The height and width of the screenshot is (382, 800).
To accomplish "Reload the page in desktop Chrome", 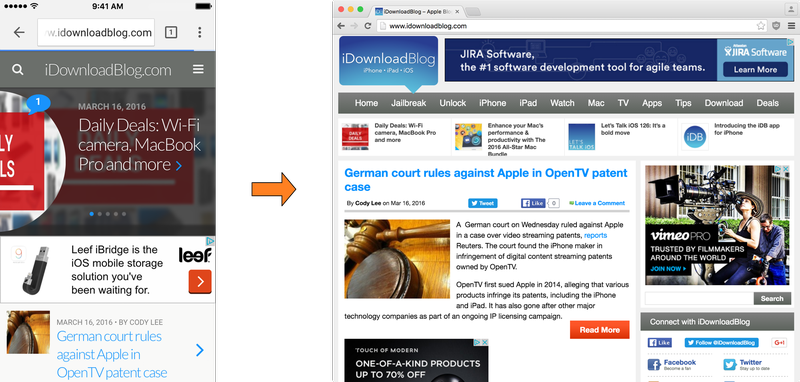I will click(367, 26).
